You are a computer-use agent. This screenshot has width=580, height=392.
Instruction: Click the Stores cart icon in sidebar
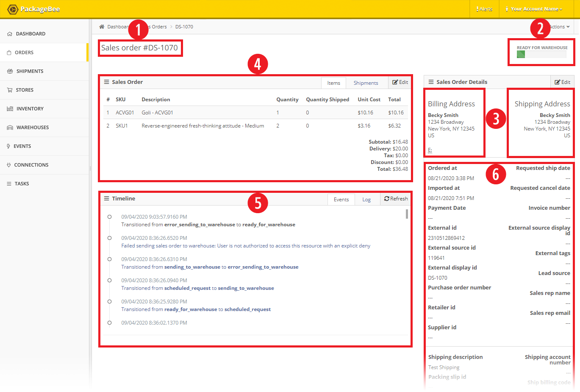10,90
